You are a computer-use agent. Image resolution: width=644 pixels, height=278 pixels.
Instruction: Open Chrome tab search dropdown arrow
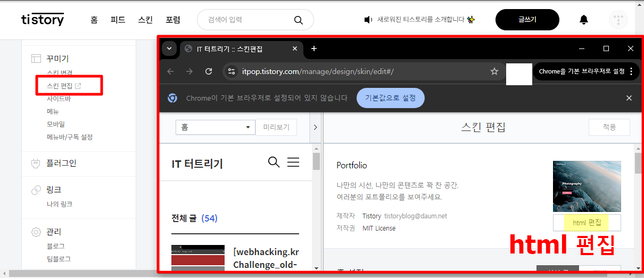pos(169,48)
